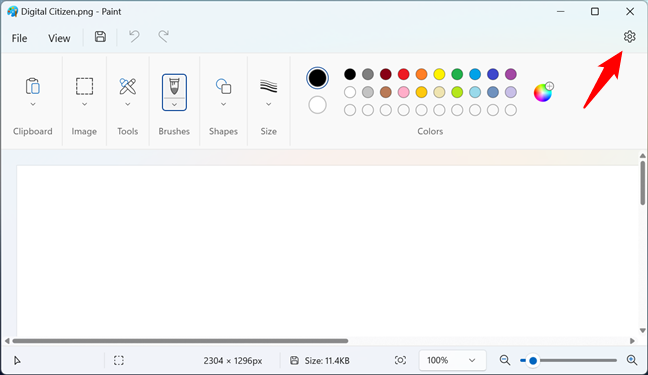Open the Shapes icon
This screenshot has width=648, height=375.
click(223, 86)
